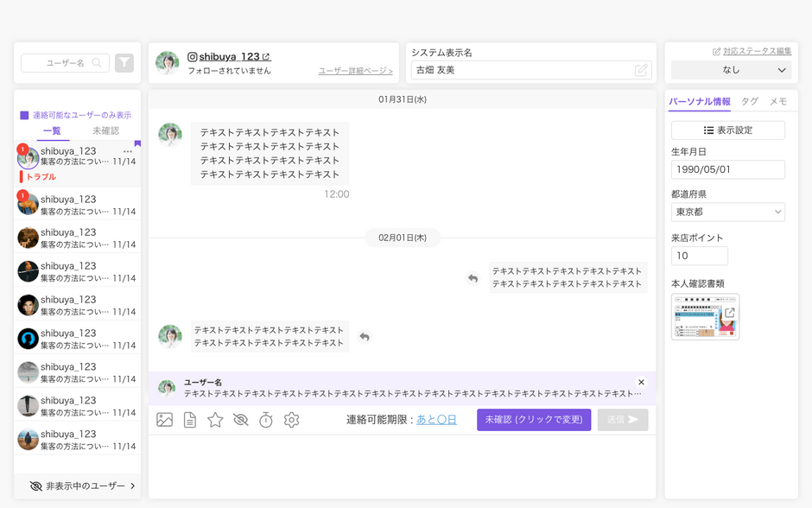
Task: Click the document file attachment icon
Action: pyautogui.click(x=189, y=420)
